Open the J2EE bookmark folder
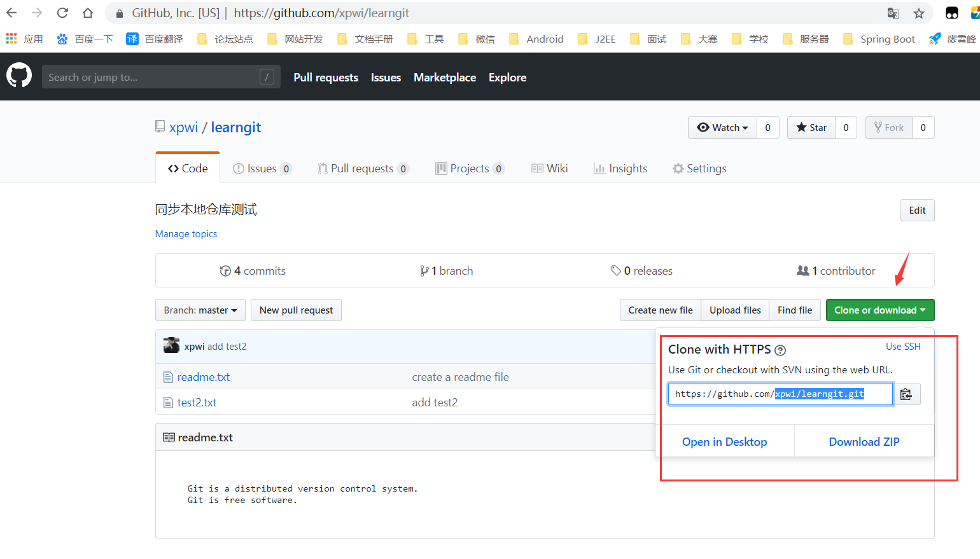980x559 pixels. 597,39
